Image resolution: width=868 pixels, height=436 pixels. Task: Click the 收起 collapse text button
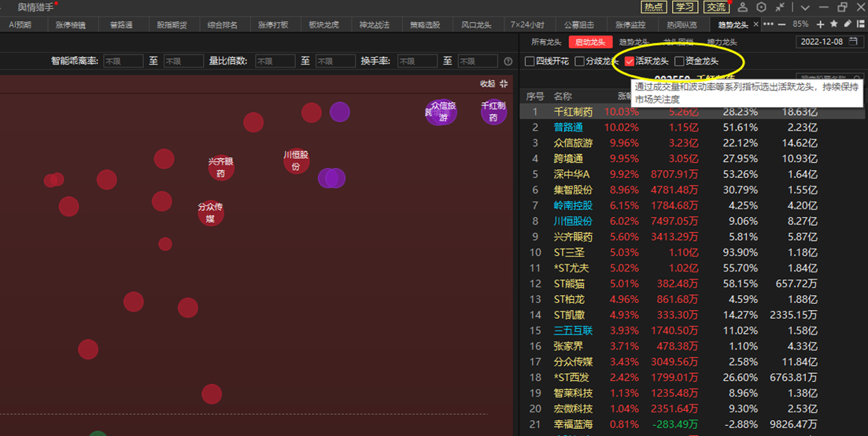point(487,83)
